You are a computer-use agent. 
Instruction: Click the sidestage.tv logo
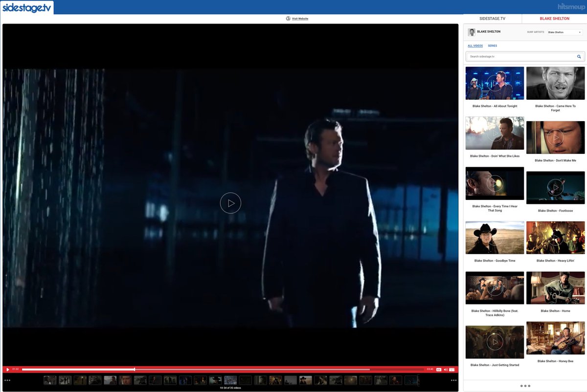click(x=27, y=7)
